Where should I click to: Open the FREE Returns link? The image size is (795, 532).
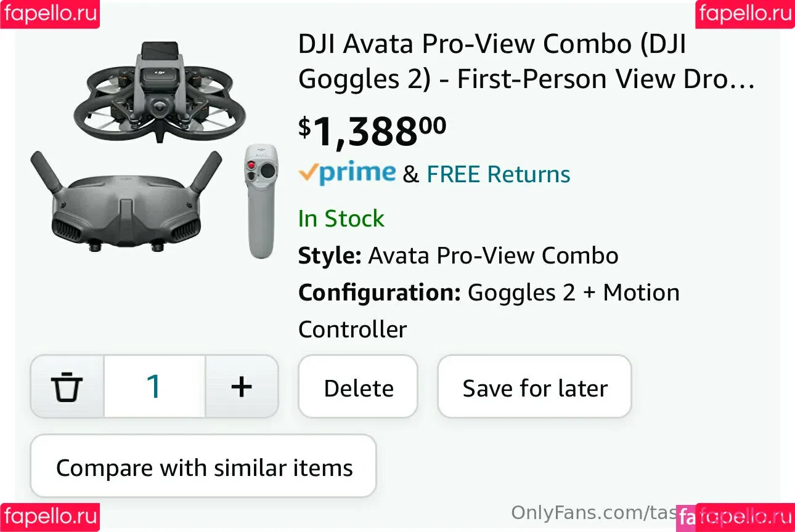[x=499, y=174]
